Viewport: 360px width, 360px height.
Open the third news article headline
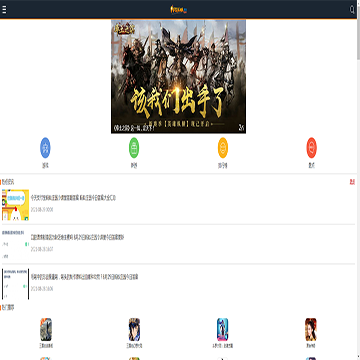[x=84, y=277]
